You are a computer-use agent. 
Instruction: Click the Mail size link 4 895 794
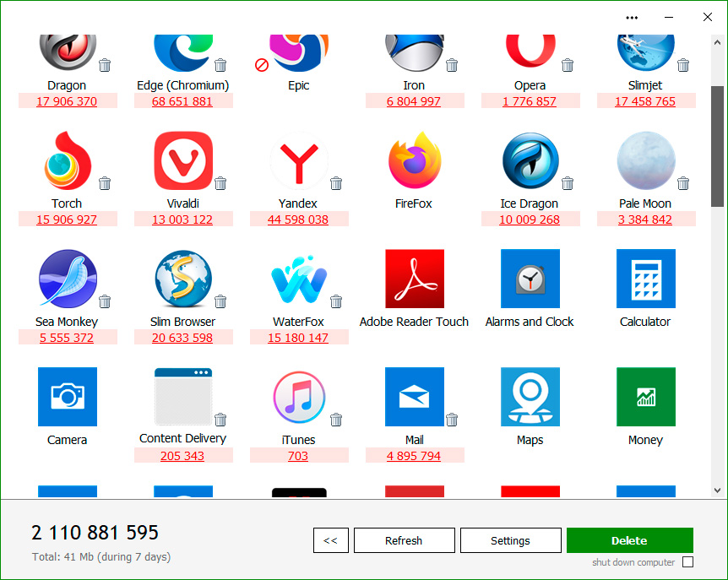click(x=414, y=456)
